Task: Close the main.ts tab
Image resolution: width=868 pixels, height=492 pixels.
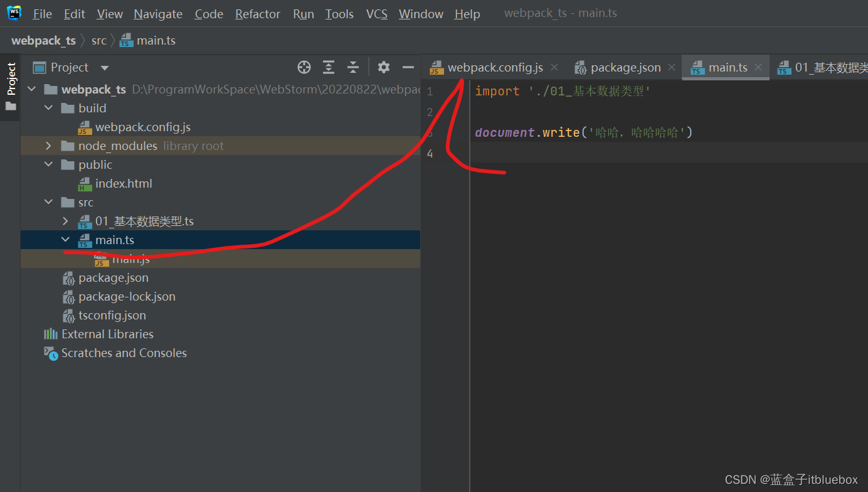Action: point(758,67)
